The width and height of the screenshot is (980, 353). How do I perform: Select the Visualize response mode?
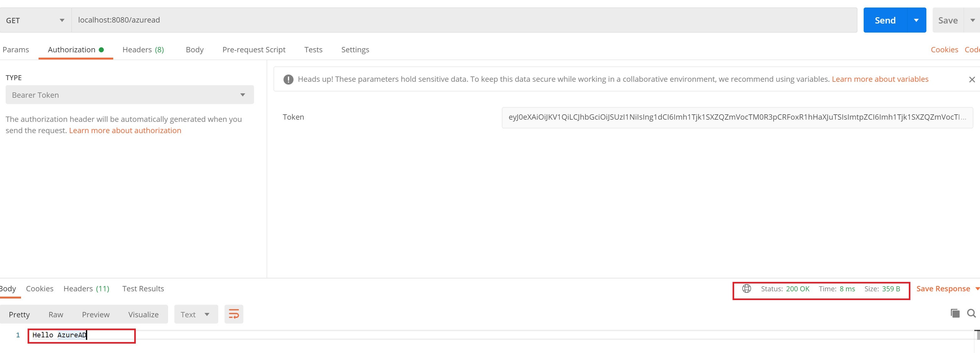(143, 314)
